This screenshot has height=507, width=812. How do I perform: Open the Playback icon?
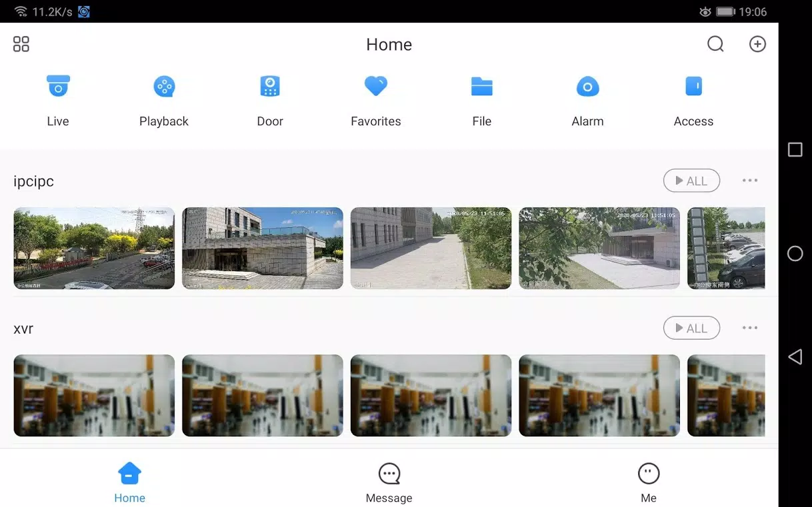pyautogui.click(x=164, y=87)
